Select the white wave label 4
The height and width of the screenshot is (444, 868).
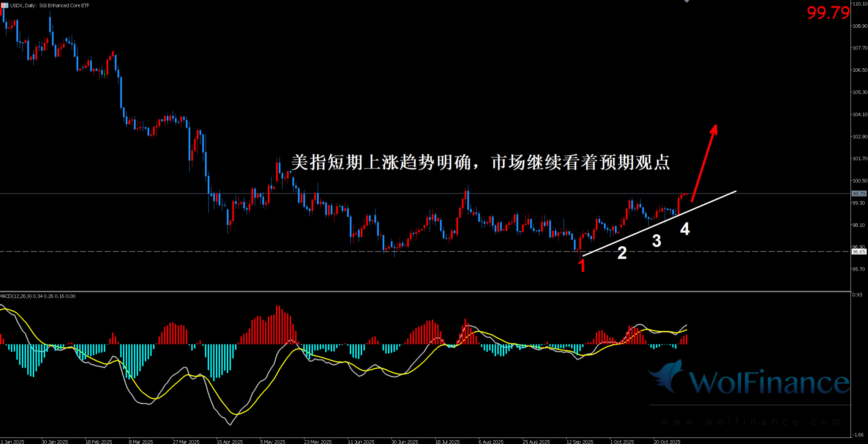685,229
